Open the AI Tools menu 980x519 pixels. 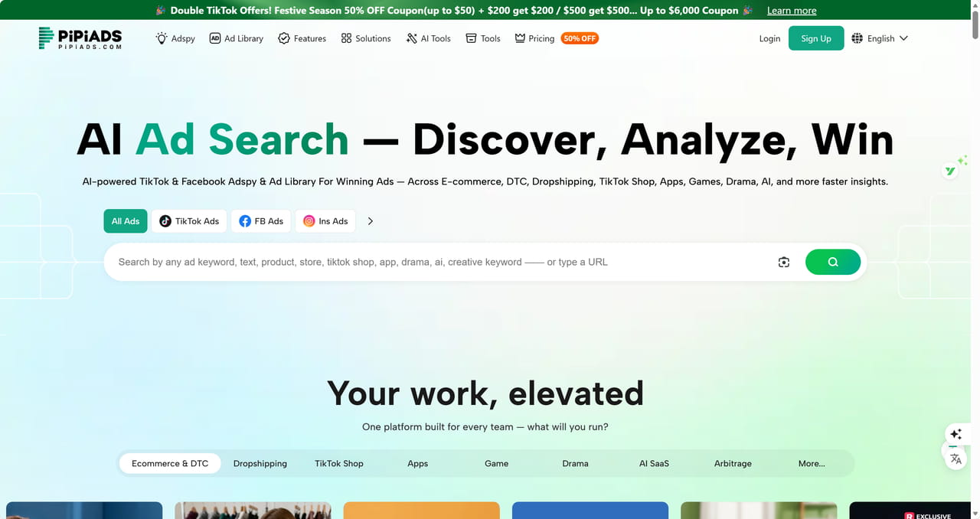point(428,38)
